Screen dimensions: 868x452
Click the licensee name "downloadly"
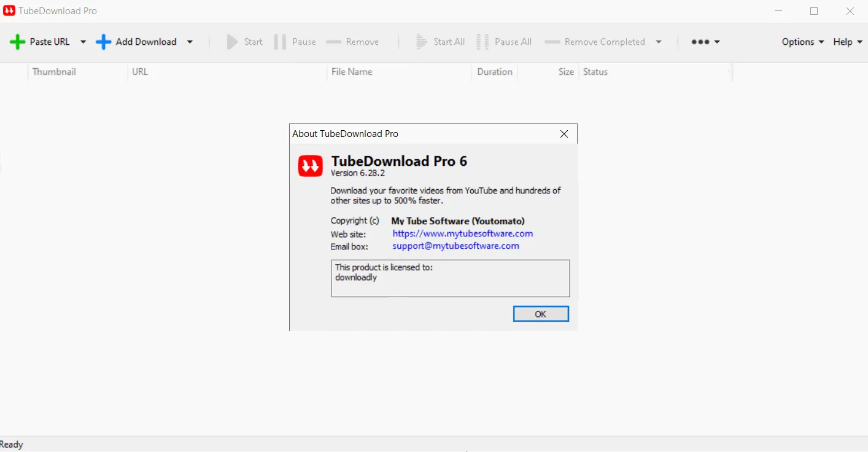[x=356, y=278]
